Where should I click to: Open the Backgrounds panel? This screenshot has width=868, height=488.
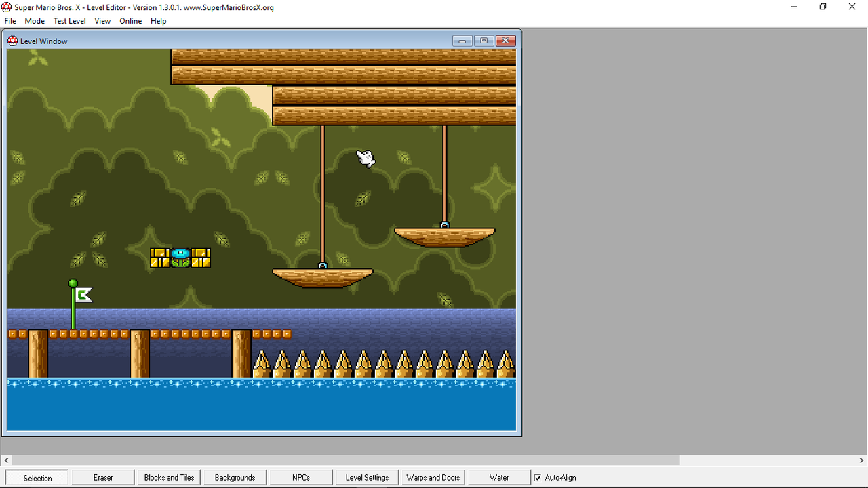(234, 477)
